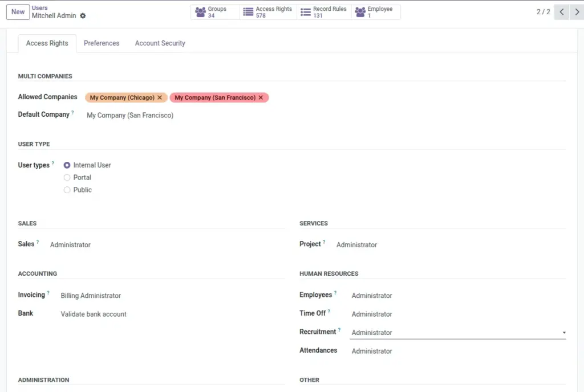Screen dimensions: 584x392
Task: Show help tooltip for Project
Action: [324, 242]
